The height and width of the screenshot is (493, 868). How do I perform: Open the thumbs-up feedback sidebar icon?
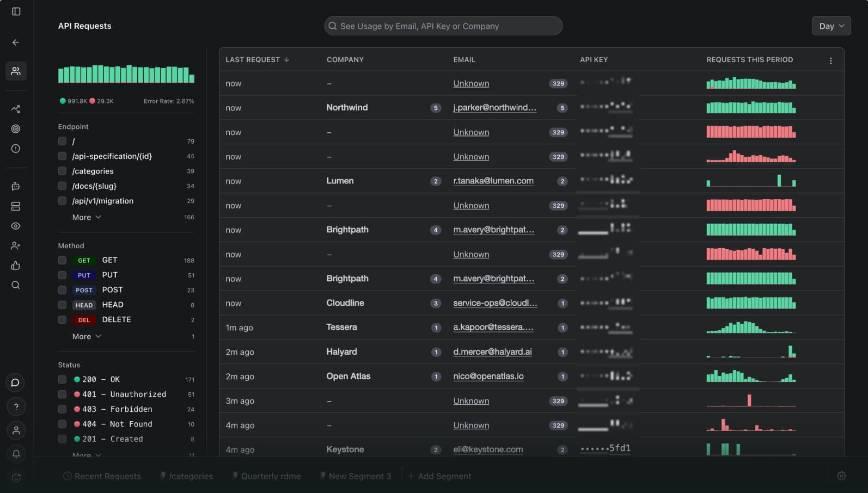pyautogui.click(x=16, y=266)
